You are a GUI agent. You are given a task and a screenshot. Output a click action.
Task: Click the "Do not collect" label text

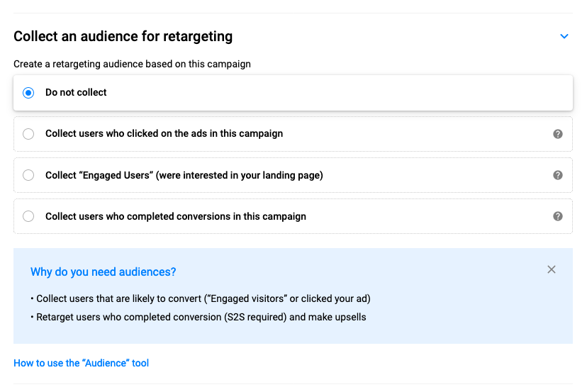76,92
